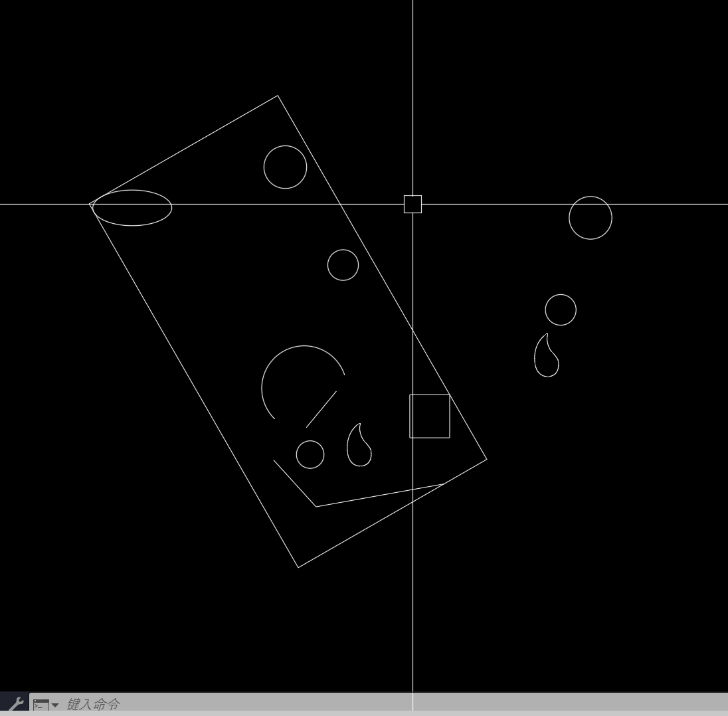The height and width of the screenshot is (716, 728).
Task: Select the large circle outside right of rectangle
Action: 591,197
